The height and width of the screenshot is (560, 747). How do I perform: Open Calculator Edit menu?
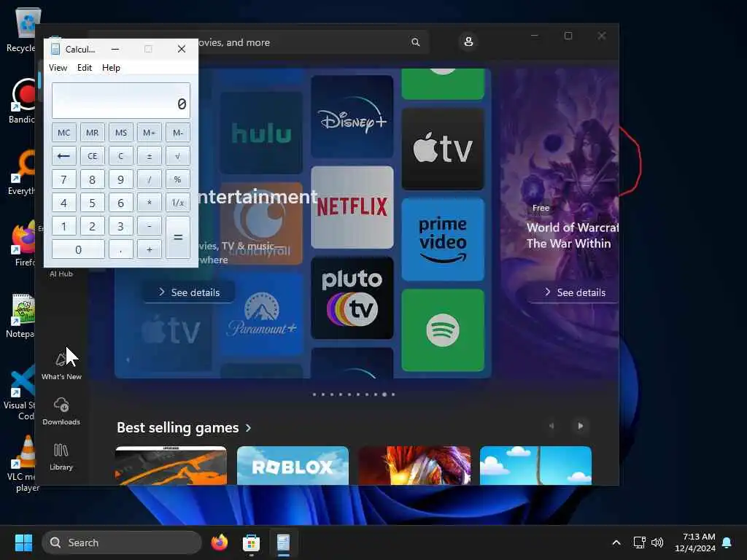85,68
